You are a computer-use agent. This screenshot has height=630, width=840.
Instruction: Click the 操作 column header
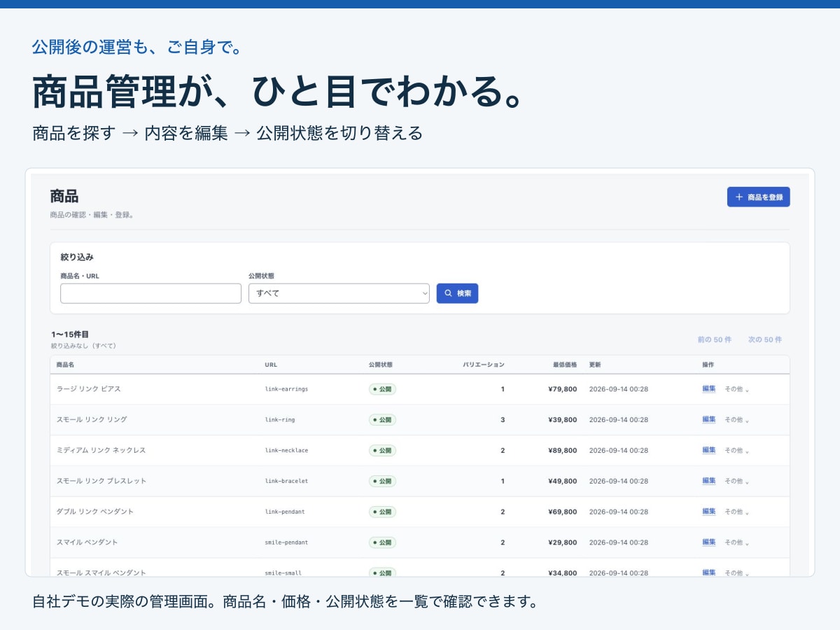(708, 365)
